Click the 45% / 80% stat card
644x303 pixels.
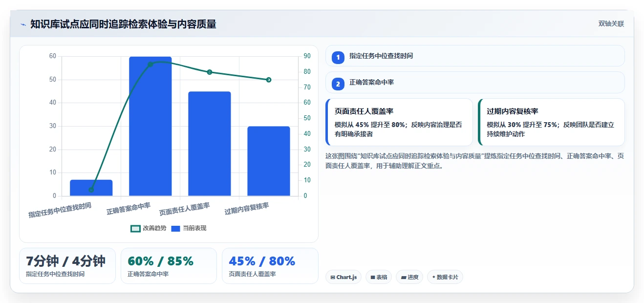click(x=270, y=266)
